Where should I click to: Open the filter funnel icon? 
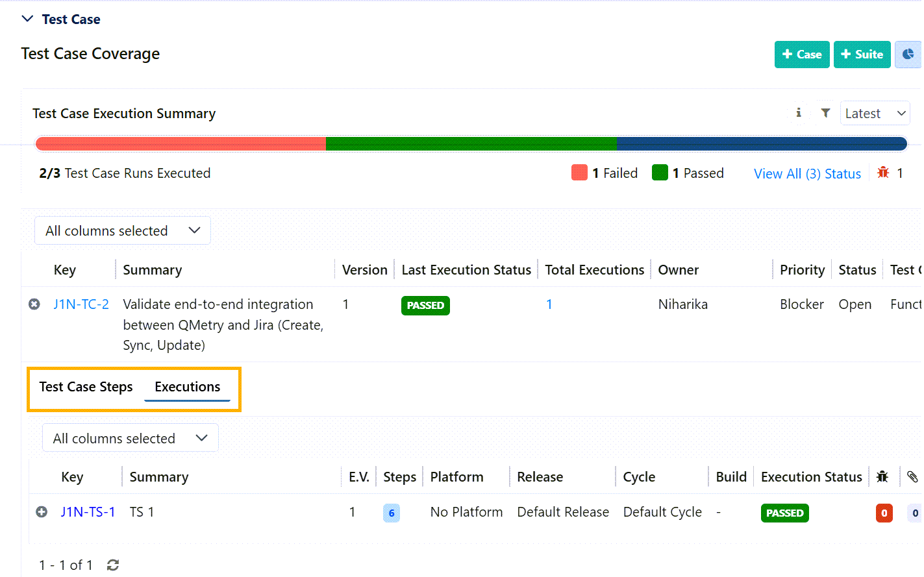825,113
